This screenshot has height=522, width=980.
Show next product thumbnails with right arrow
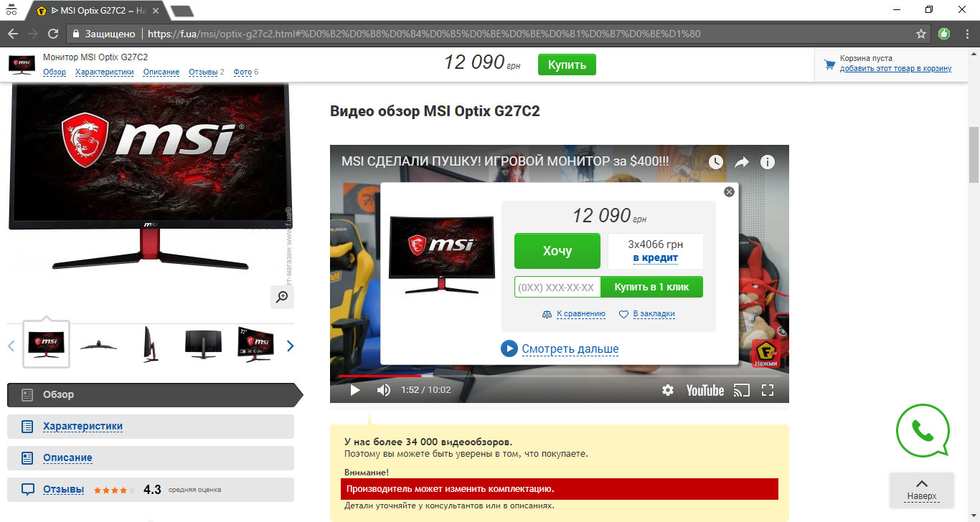click(x=290, y=346)
